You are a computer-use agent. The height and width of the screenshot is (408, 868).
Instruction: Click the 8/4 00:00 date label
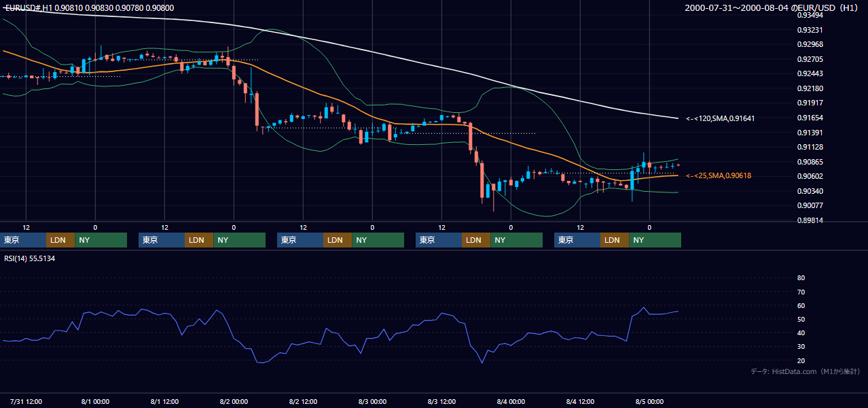point(511,401)
